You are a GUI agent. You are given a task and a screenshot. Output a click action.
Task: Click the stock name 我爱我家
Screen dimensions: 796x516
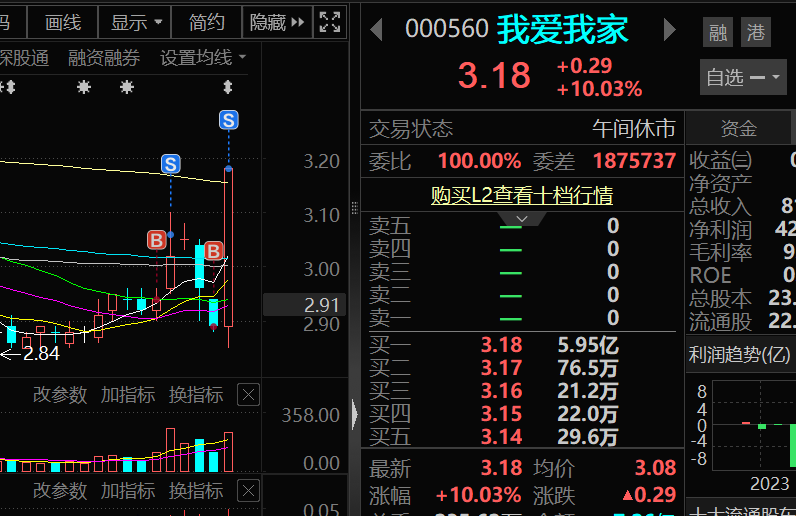(x=562, y=29)
